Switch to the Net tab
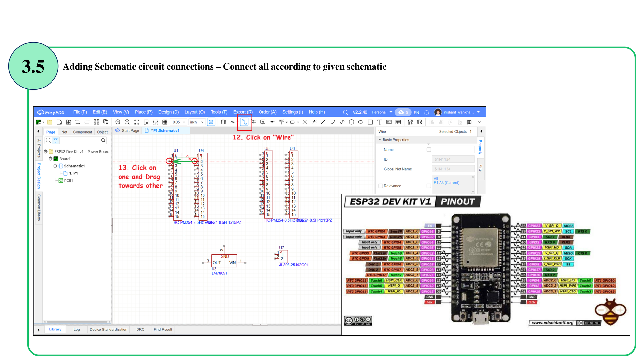The height and width of the screenshot is (362, 644). 64,132
